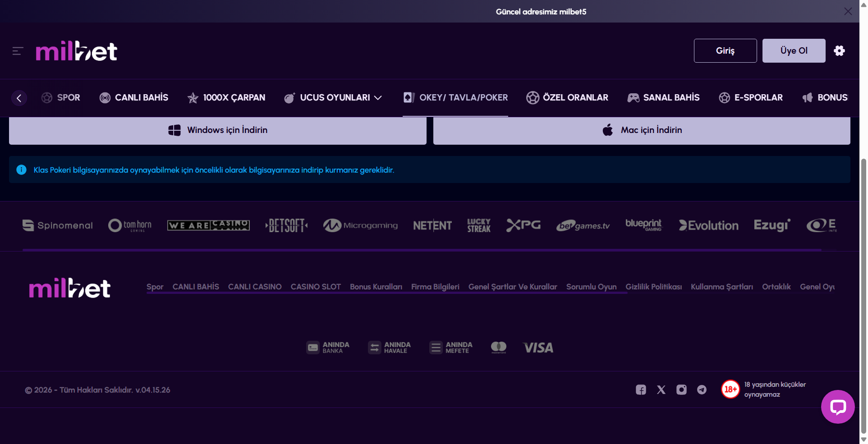Open the Gizlilik Politikası link
The image size is (868, 444).
(653, 287)
